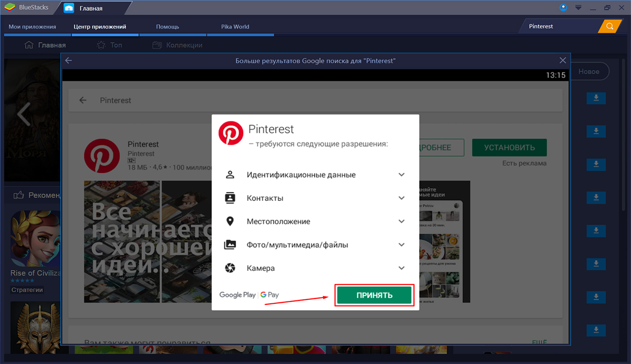Click the Pinterest app name in the store listing
This screenshot has height=364, width=631.
143,144
